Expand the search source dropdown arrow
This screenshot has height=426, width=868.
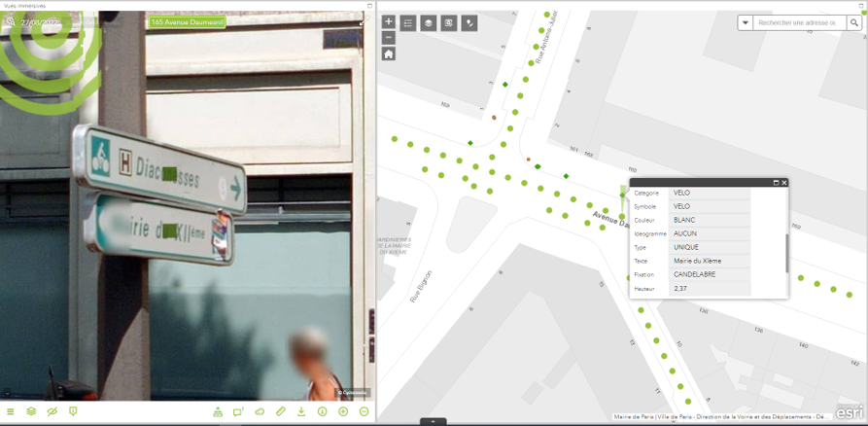(x=746, y=22)
